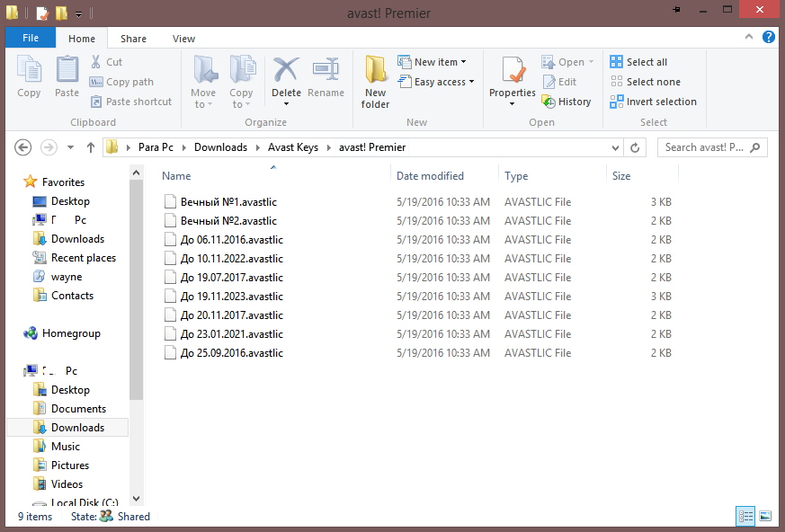Switch to the View ribbon tab
This screenshot has height=532, width=785.
click(183, 39)
